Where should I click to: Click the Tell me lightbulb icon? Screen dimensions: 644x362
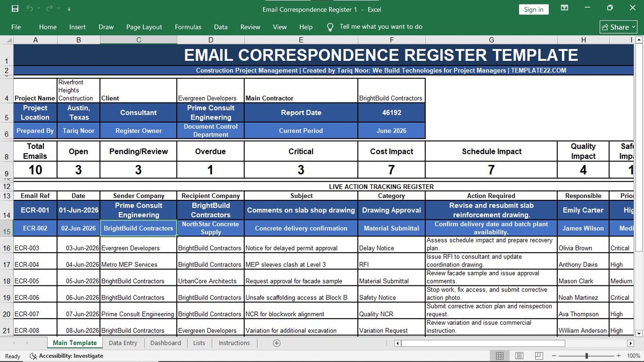330,27
